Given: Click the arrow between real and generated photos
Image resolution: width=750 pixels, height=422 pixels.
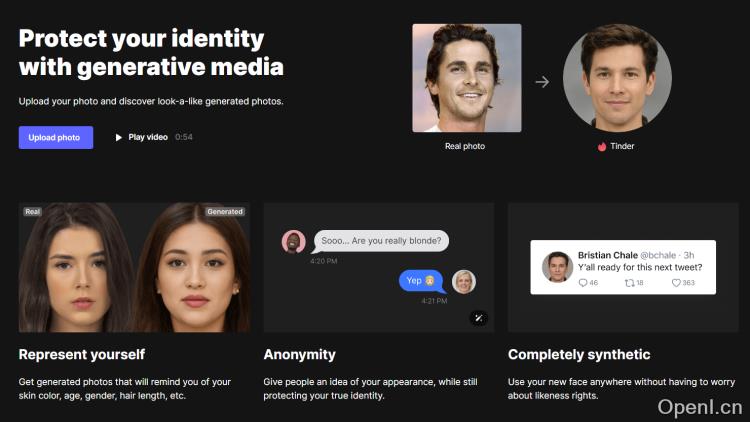Looking at the screenshot, I should pos(542,82).
